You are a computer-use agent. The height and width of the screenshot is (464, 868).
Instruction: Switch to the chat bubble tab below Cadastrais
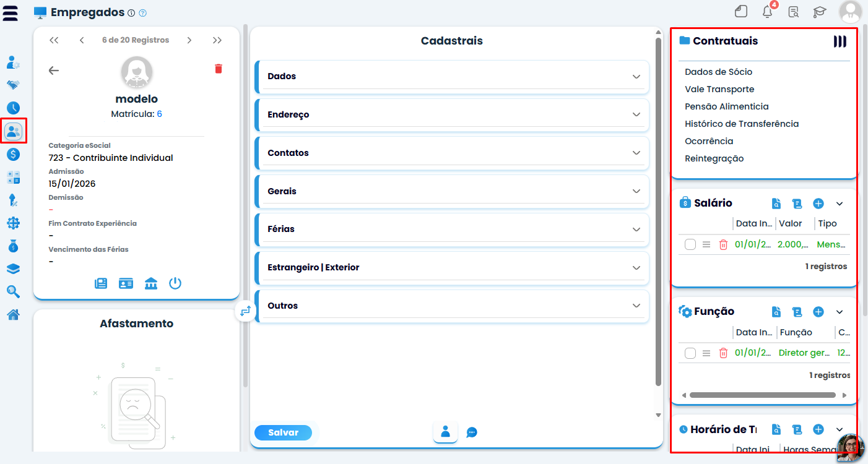[x=472, y=432]
